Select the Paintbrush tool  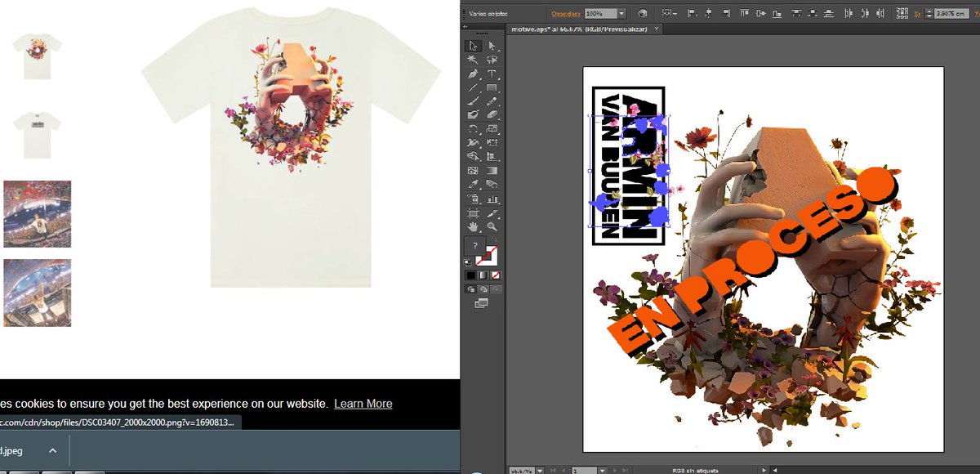pyautogui.click(x=474, y=101)
